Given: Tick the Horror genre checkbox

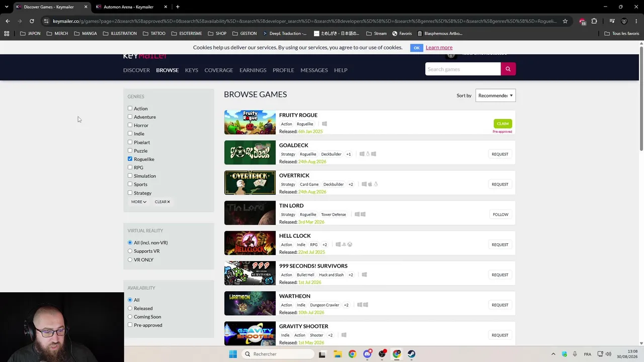Looking at the screenshot, I should [130, 125].
